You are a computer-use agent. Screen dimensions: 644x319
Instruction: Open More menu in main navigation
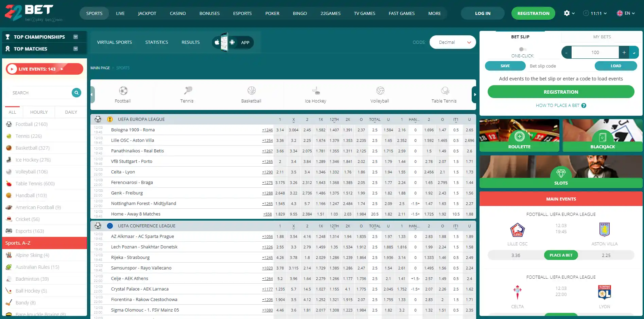coord(434,13)
